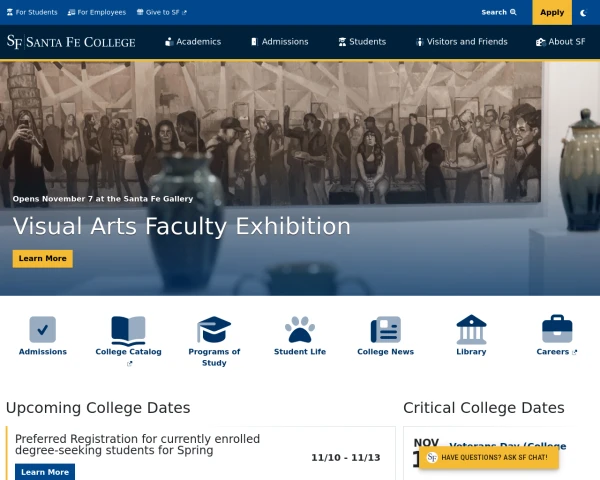Click the Admissions checkmark icon

42,329
